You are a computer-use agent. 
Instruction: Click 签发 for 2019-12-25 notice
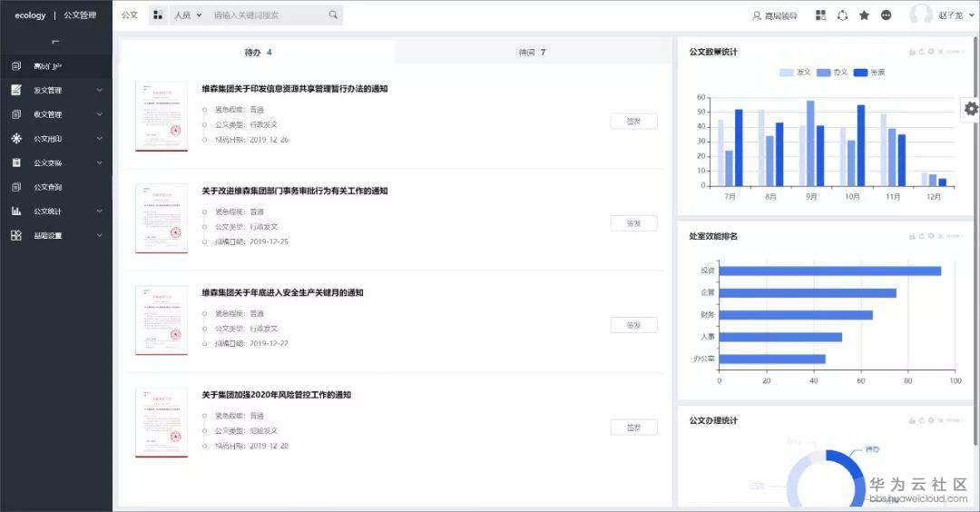point(633,223)
